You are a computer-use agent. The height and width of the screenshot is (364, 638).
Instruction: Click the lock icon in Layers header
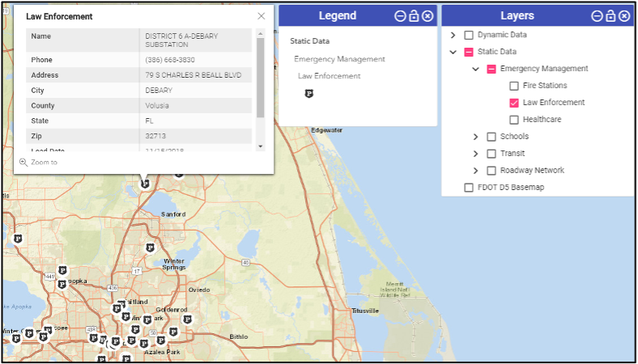point(610,16)
